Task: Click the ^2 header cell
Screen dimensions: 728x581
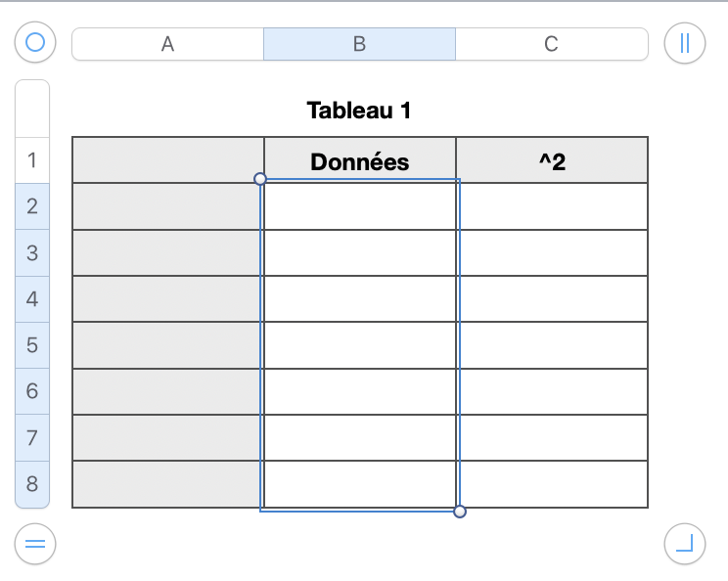Action: click(552, 161)
